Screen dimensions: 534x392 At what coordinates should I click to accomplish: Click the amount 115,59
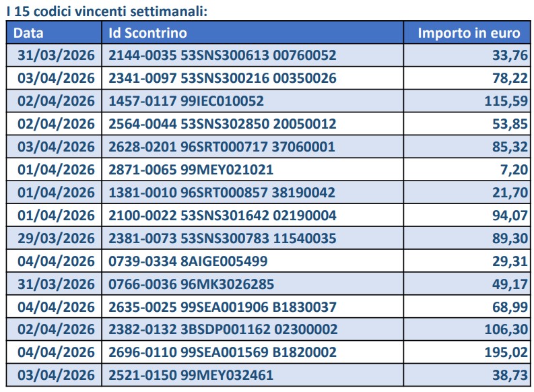(506, 101)
